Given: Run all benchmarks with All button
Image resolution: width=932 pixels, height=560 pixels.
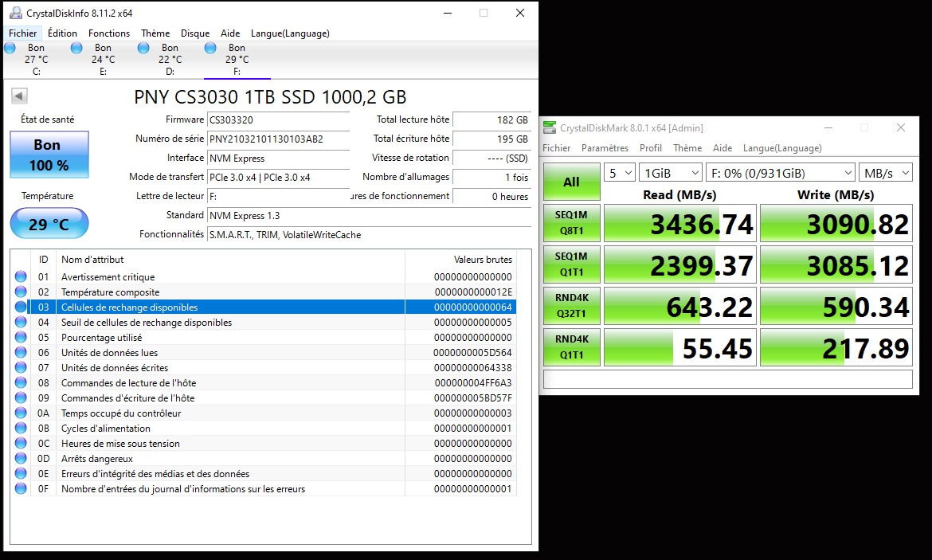Looking at the screenshot, I should click(571, 182).
